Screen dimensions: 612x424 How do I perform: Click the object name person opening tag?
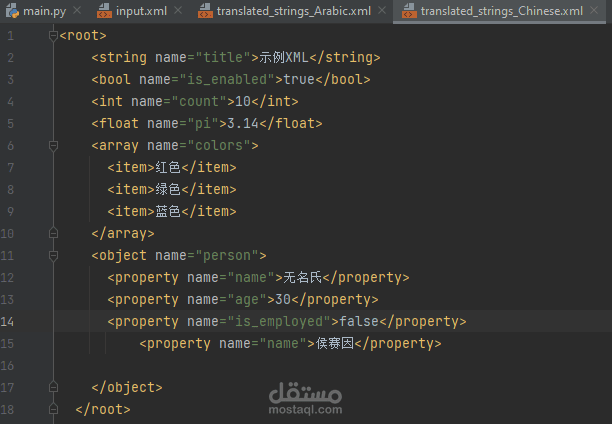coord(179,256)
